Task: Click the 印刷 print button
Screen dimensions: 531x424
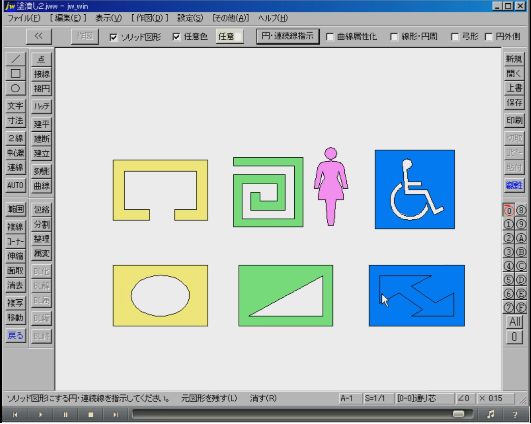Action: pos(514,120)
